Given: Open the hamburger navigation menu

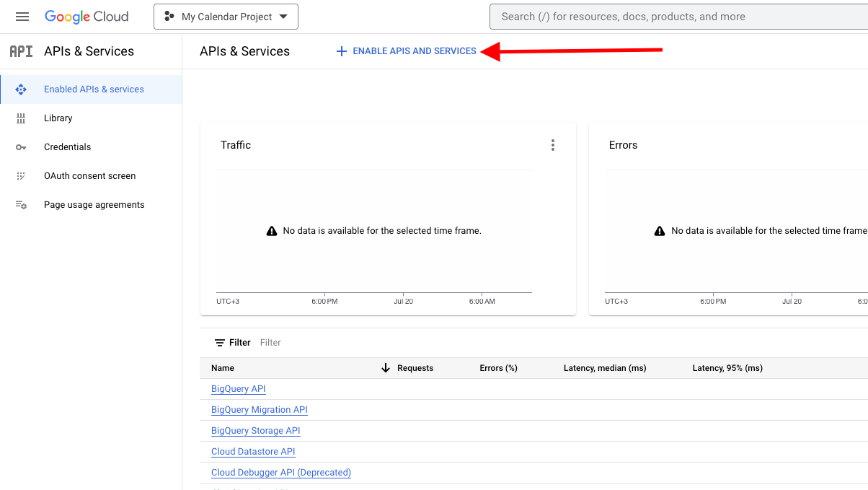Looking at the screenshot, I should 22,17.
